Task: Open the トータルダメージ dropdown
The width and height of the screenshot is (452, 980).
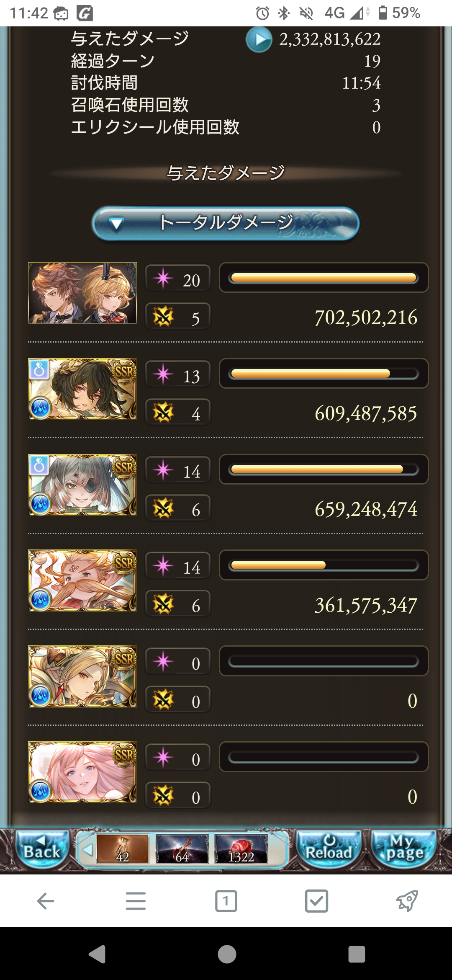Action: [x=226, y=223]
